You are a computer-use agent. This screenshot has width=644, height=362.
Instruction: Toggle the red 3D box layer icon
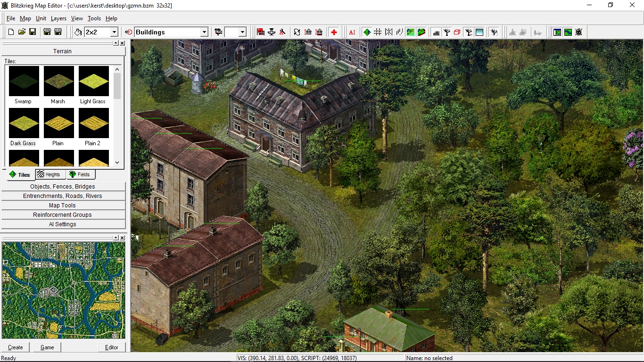tap(458, 32)
